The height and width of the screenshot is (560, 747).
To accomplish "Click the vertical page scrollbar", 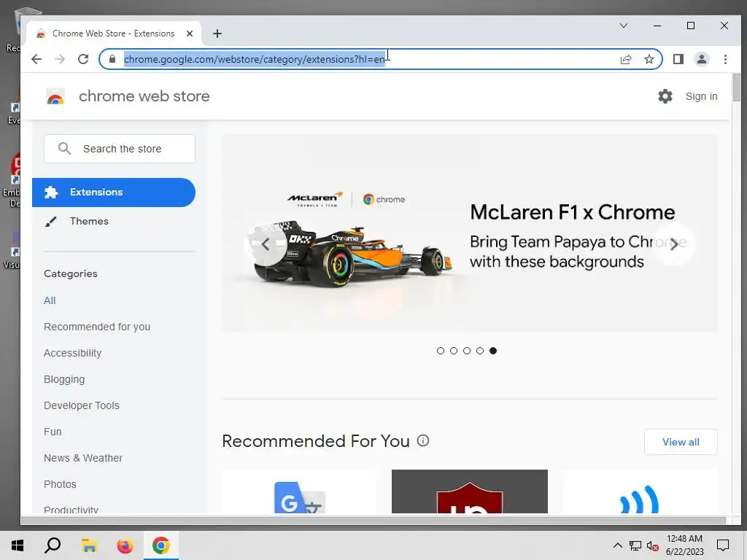I will click(737, 87).
